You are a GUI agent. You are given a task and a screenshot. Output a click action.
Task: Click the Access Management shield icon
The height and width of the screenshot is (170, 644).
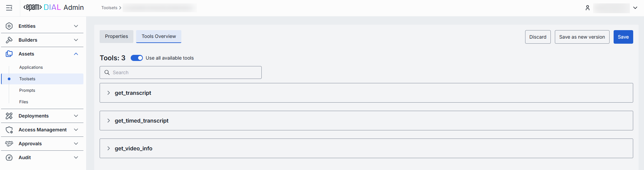click(9, 130)
